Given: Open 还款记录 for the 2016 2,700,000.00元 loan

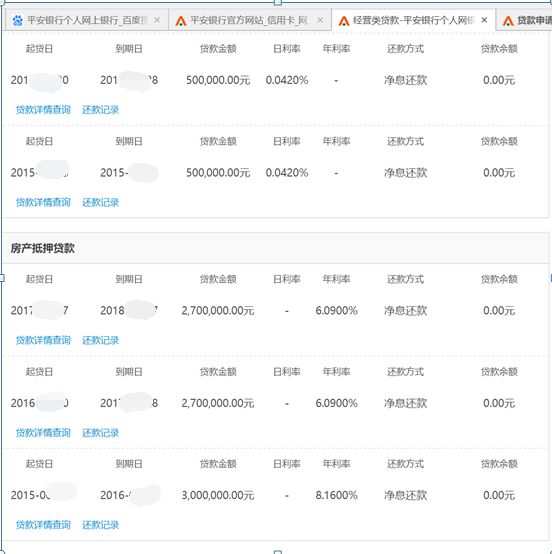Looking at the screenshot, I should tap(100, 433).
